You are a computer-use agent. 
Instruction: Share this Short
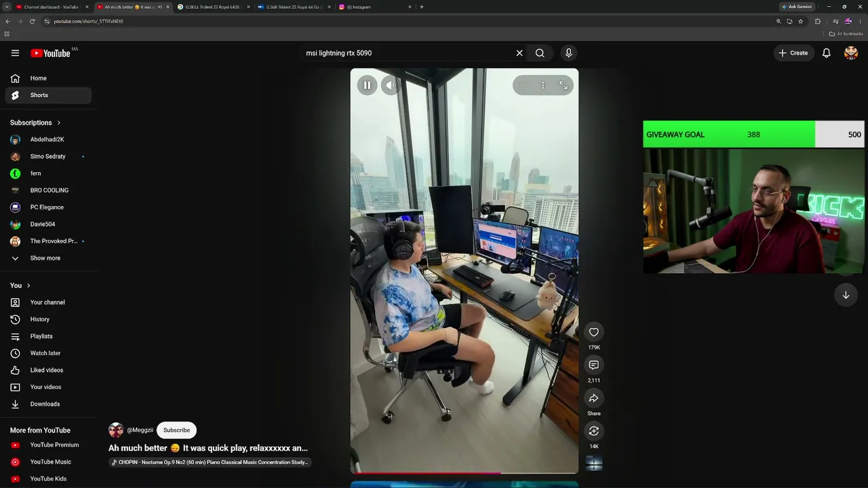click(x=593, y=399)
